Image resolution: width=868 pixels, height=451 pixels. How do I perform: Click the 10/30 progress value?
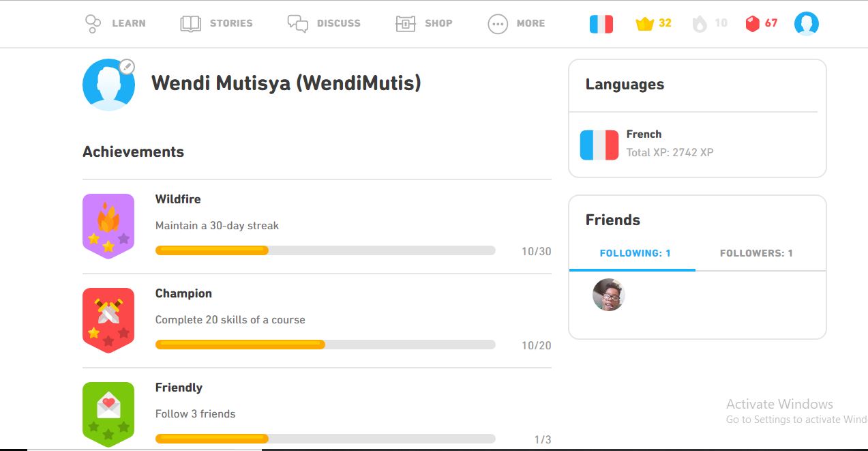[536, 251]
